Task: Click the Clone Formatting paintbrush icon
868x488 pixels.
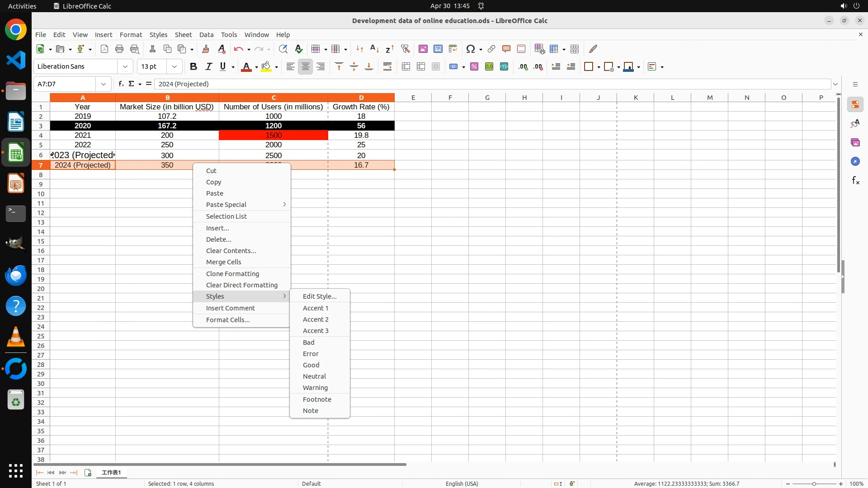Action: pyautogui.click(x=206, y=49)
